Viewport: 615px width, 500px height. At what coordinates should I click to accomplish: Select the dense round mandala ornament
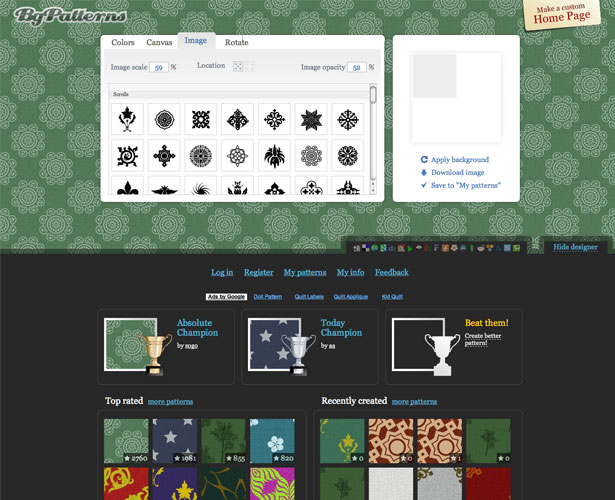coord(201,156)
